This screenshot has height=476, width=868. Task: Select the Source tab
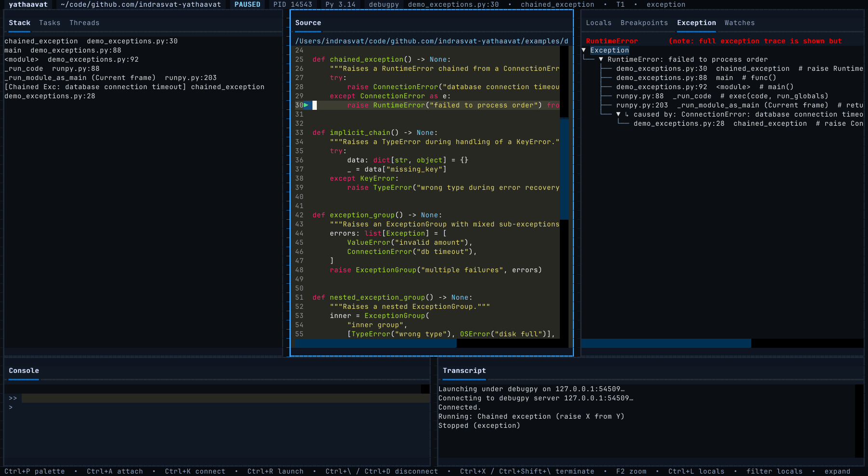pyautogui.click(x=308, y=23)
